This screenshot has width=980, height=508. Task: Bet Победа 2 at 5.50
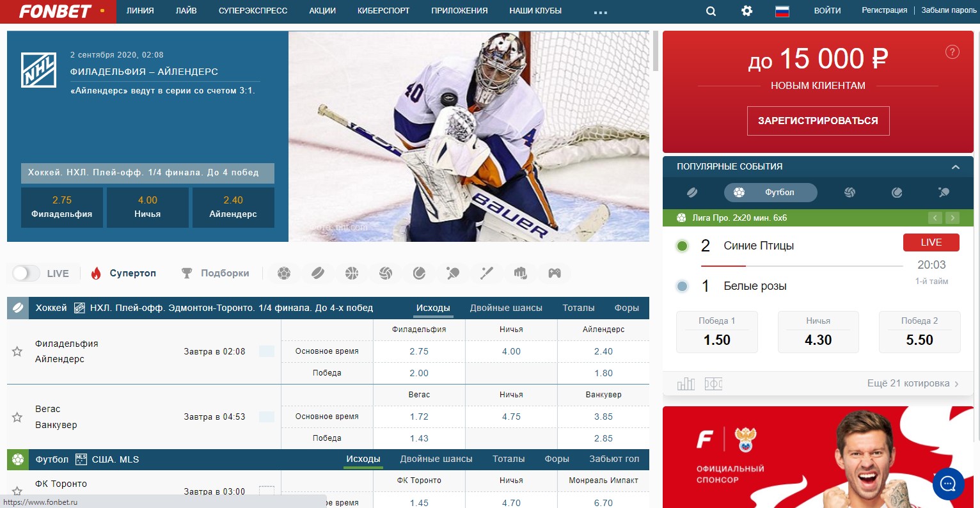(920, 332)
